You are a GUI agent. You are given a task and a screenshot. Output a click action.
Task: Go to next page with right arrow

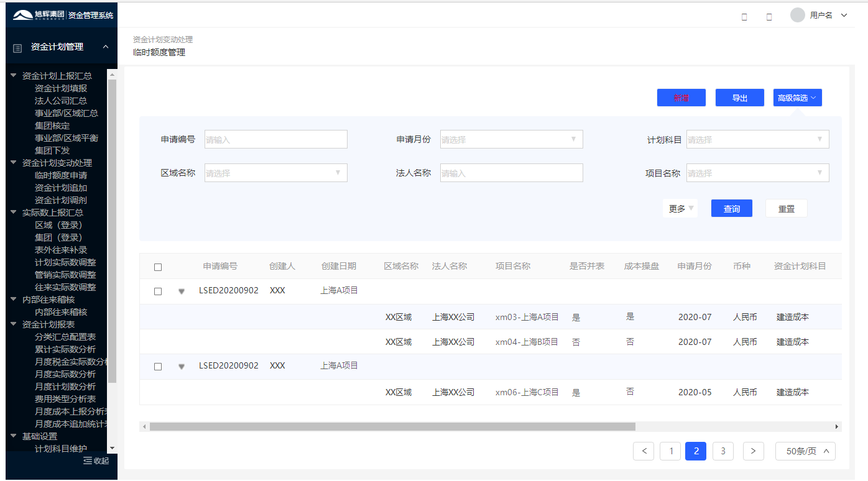[x=754, y=451]
